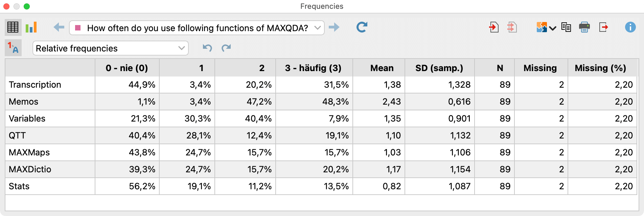Undo the last table change
Screen dimensions: 644x216
tap(208, 48)
